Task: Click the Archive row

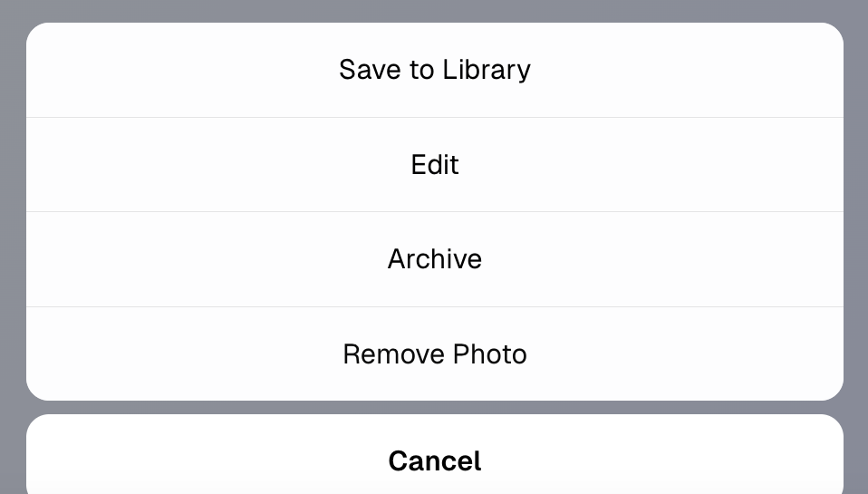Action: (x=435, y=259)
